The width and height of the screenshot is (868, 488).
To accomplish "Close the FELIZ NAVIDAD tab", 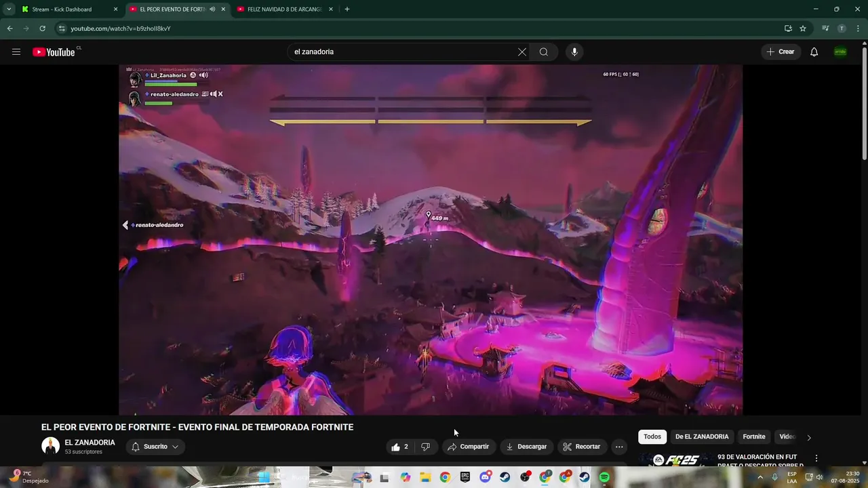I will tap(331, 9).
